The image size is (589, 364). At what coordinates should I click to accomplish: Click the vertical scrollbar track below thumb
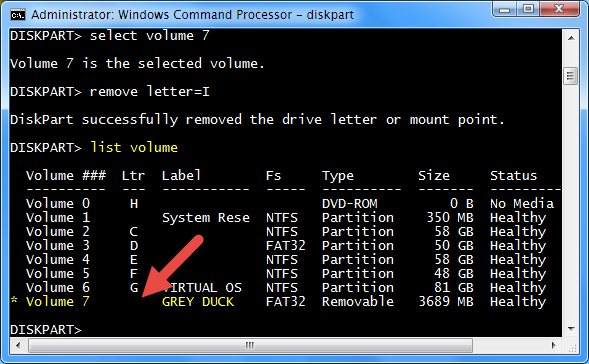pos(571,203)
